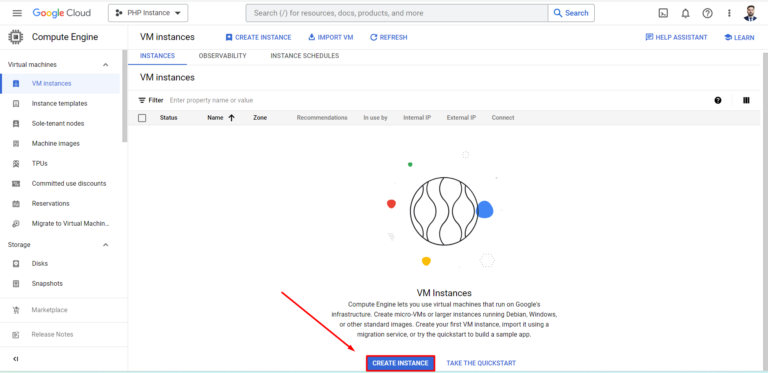Open the help question mark menu

coord(707,13)
